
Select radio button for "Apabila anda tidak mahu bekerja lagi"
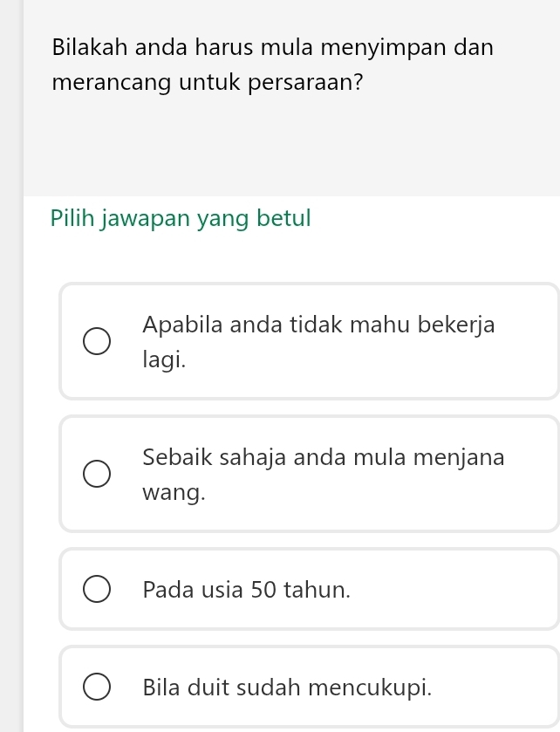click(97, 342)
